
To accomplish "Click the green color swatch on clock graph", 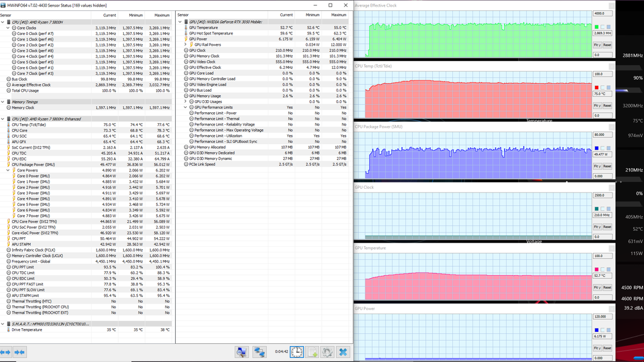I will [597, 27].
